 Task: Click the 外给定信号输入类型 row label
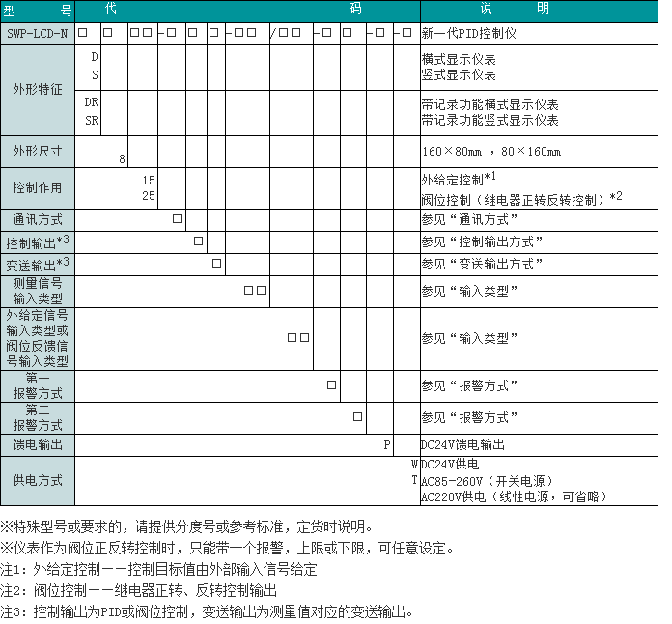(x=38, y=339)
